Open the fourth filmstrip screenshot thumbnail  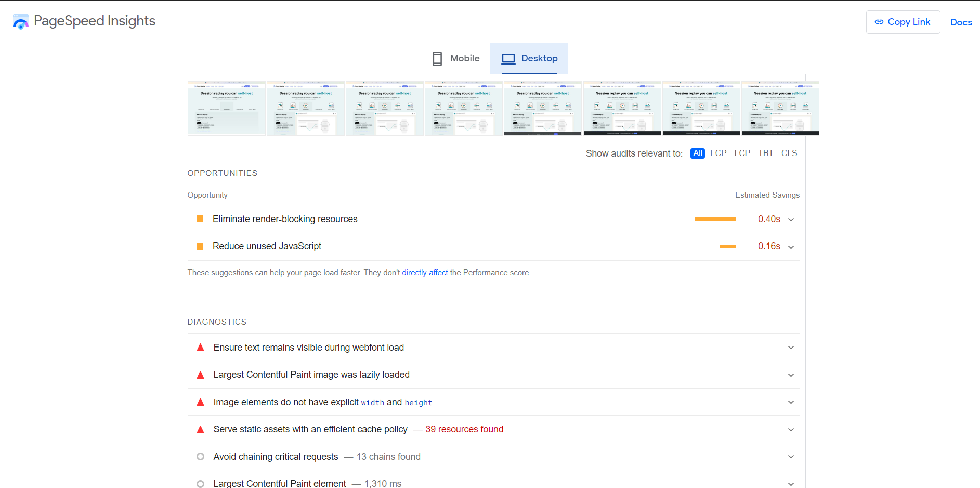coord(464,108)
